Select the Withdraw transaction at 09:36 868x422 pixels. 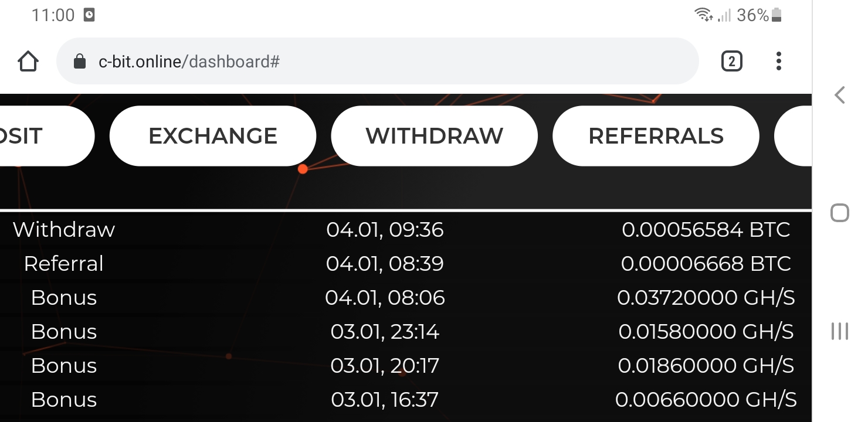click(406, 230)
